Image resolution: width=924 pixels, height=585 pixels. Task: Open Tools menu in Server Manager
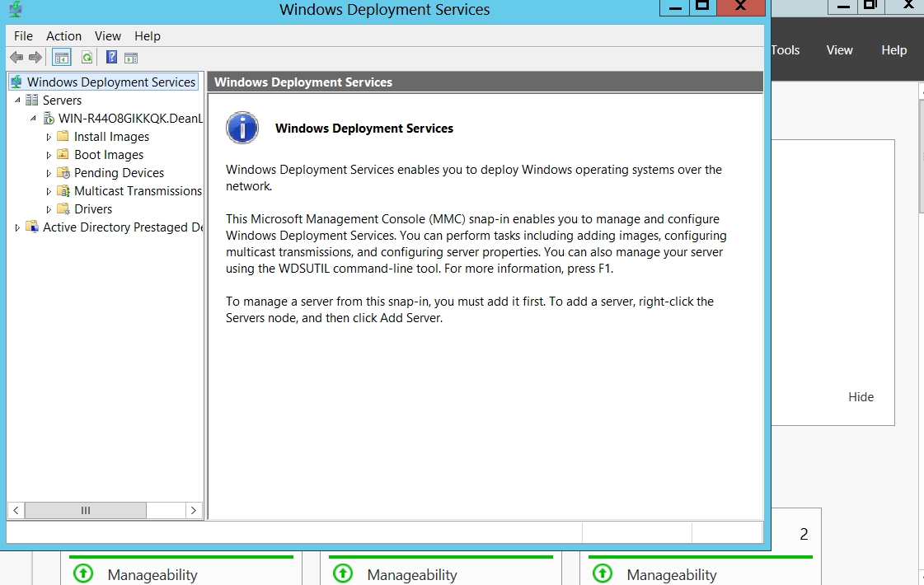(785, 50)
